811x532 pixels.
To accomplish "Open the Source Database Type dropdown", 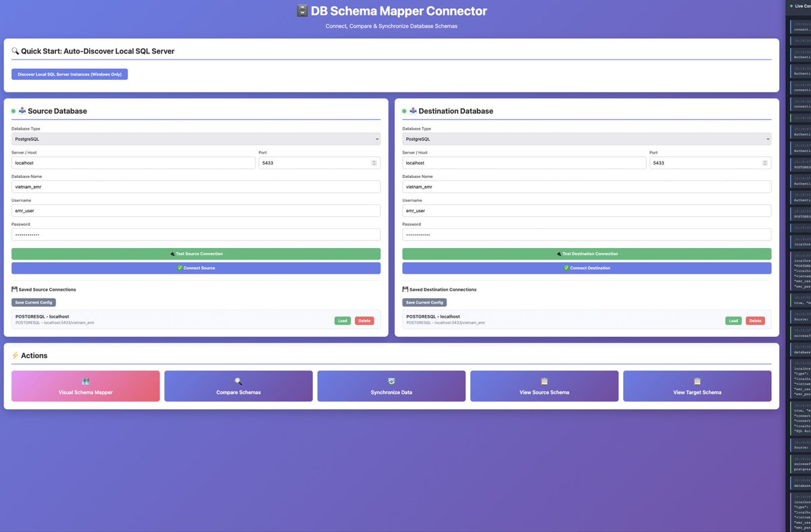I will click(x=195, y=139).
